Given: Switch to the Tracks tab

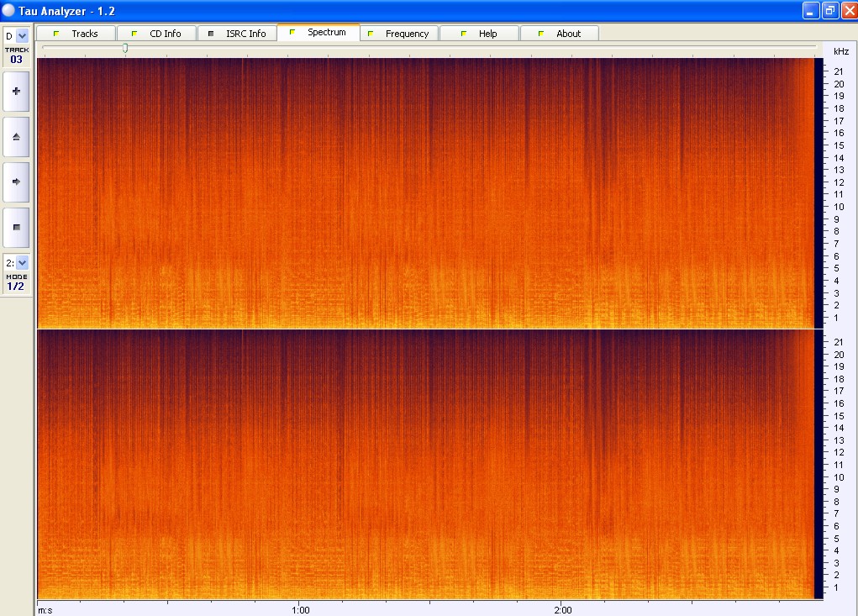Looking at the screenshot, I should pos(76,34).
